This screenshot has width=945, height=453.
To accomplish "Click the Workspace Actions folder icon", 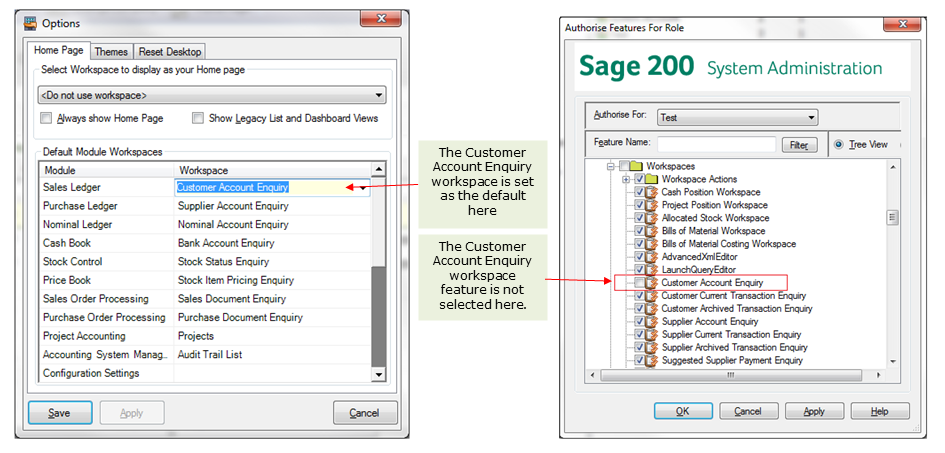I will (x=652, y=179).
